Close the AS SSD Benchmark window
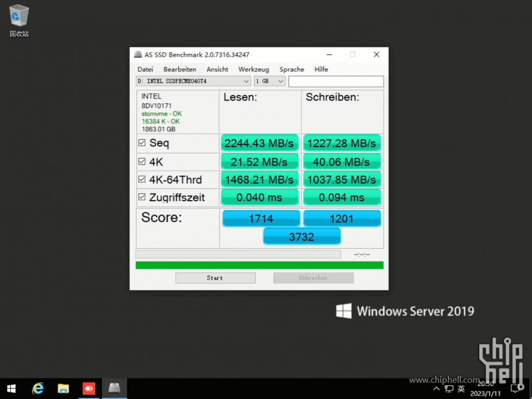 pyautogui.click(x=376, y=54)
